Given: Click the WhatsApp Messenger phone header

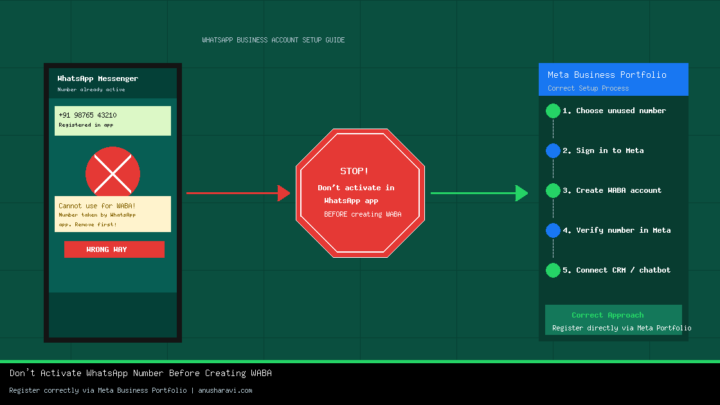Looking at the screenshot, I should click(x=113, y=83).
